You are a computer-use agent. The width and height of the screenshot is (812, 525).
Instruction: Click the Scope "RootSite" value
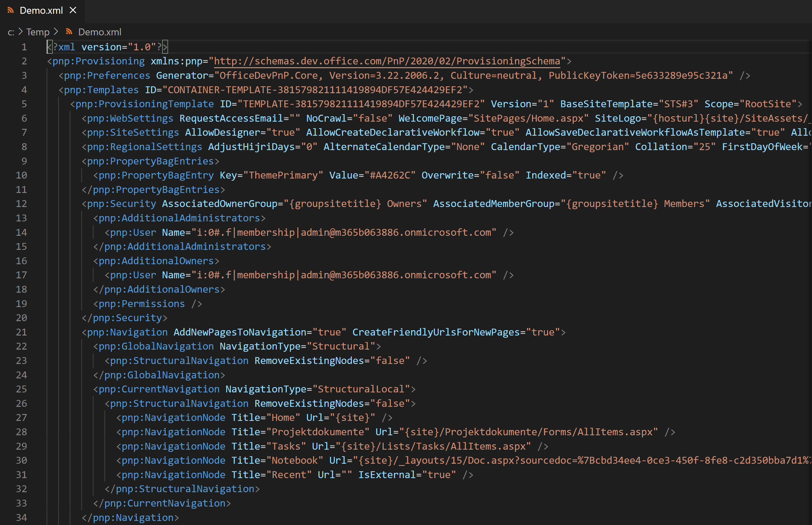coord(768,104)
